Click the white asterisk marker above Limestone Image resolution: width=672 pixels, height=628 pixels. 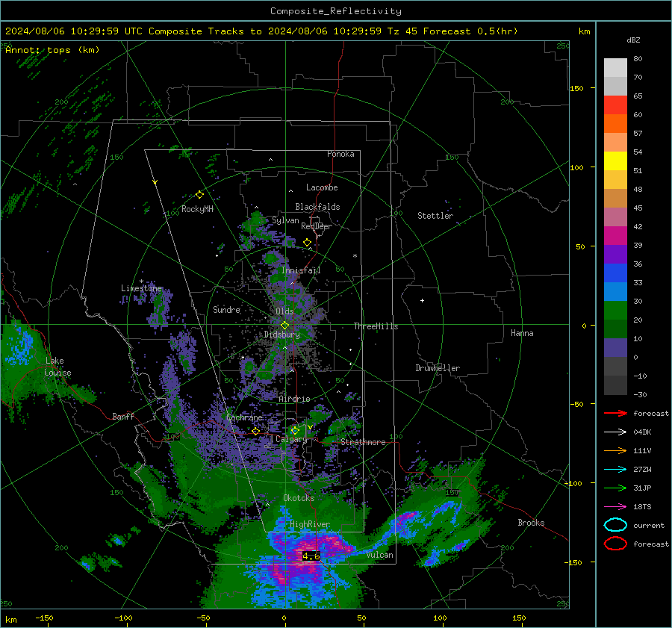click(x=141, y=282)
